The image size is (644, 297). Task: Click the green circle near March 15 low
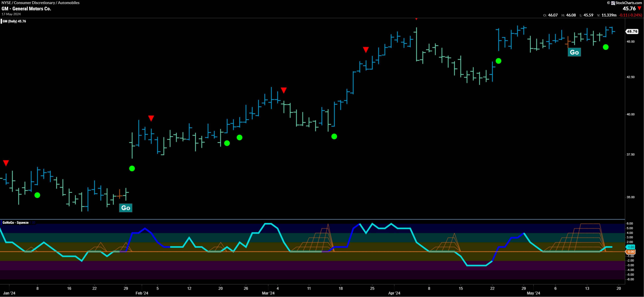(x=334, y=136)
